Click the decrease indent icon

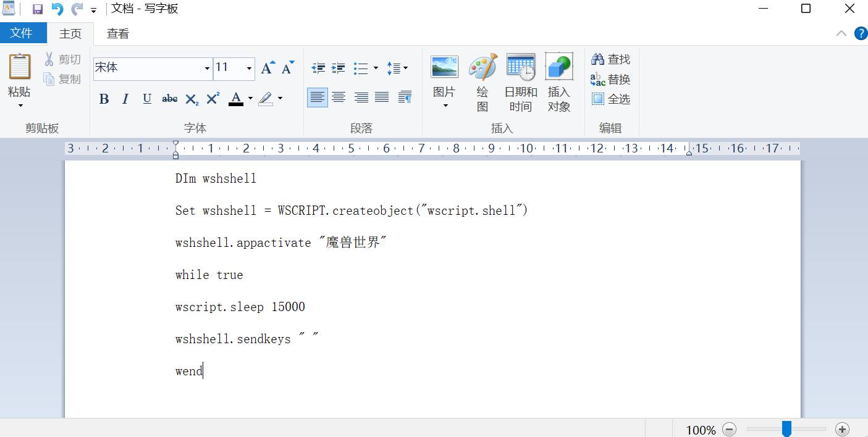318,68
